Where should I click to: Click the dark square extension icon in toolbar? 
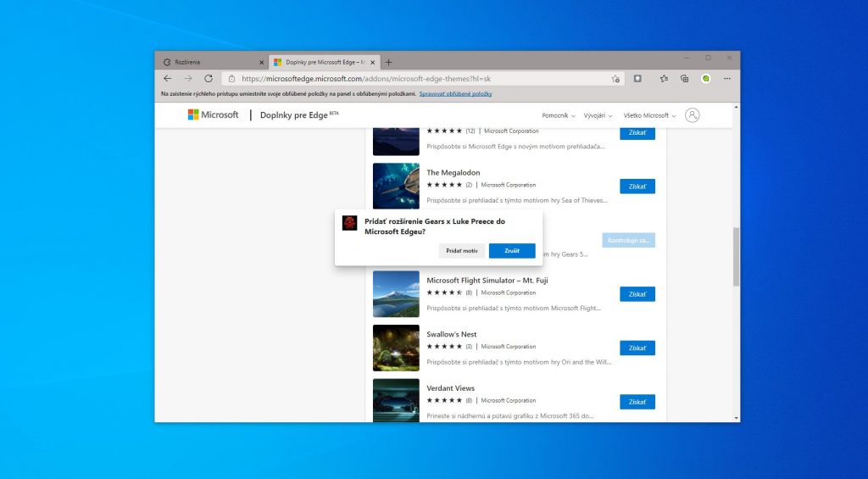637,79
